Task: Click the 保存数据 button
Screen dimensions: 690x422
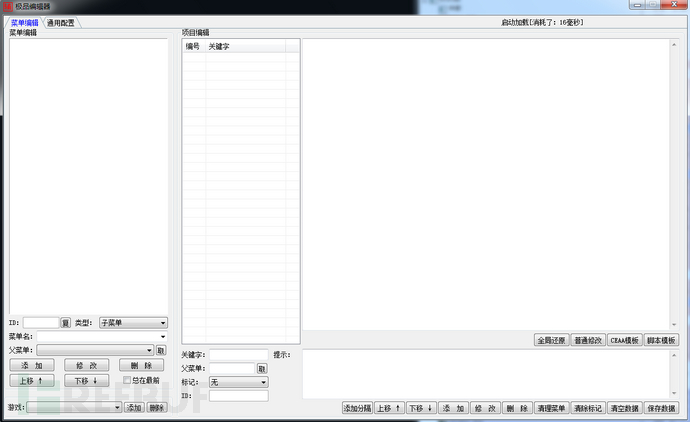Action: click(x=661, y=408)
